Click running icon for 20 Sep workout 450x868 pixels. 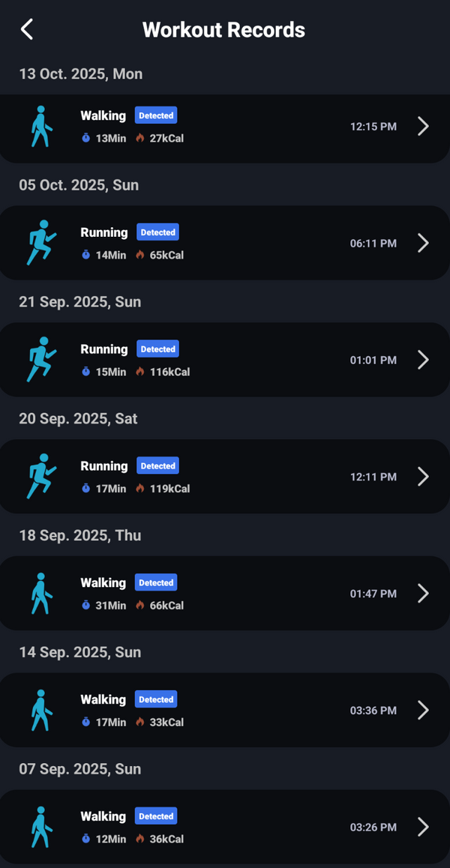(x=41, y=477)
